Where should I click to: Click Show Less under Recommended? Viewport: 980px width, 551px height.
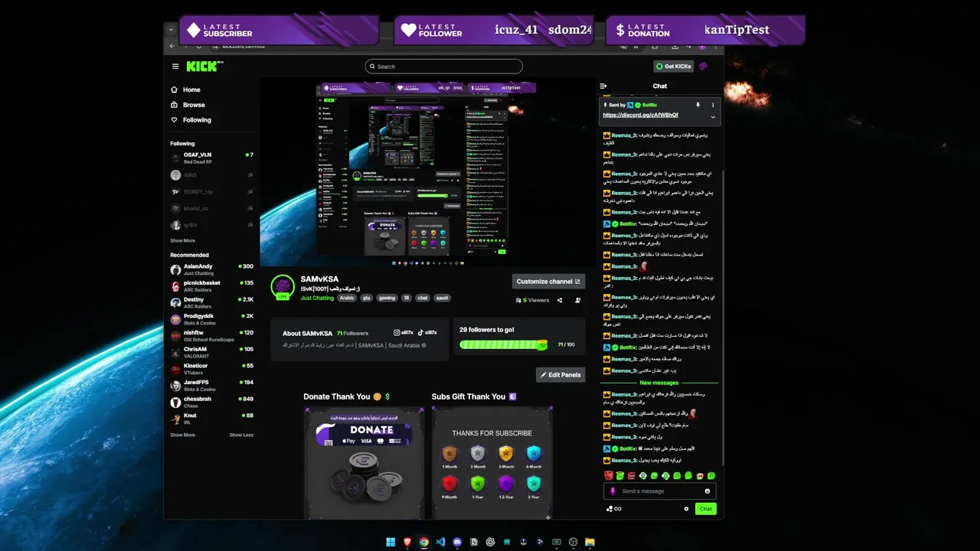pyautogui.click(x=241, y=435)
